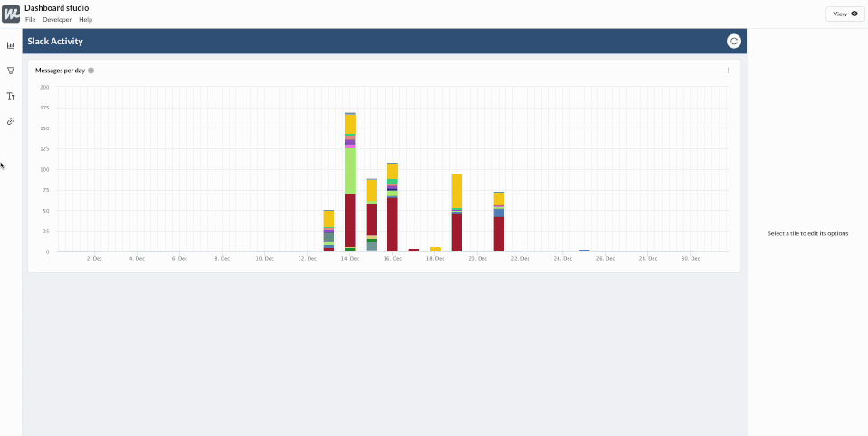868x436 pixels.
Task: Open the Messages per day tile options menu
Action: pyautogui.click(x=728, y=71)
